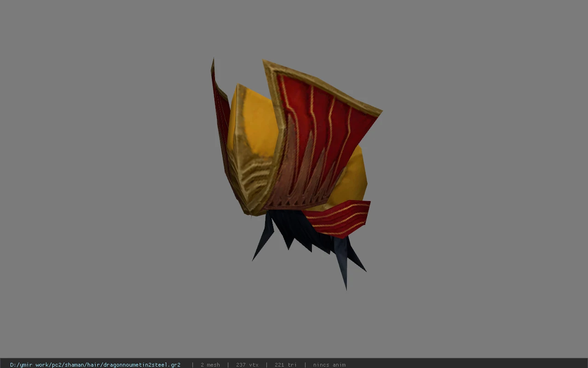Click the file path ending in dragonnoumetin2steel.gr2
Viewport: 588px width, 368px height.
[95, 365]
